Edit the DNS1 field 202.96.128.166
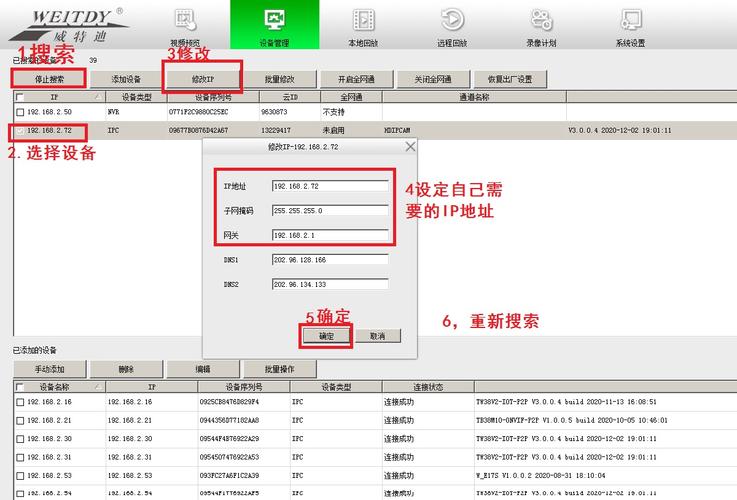Viewport: 737px width, 500px height. (330, 259)
